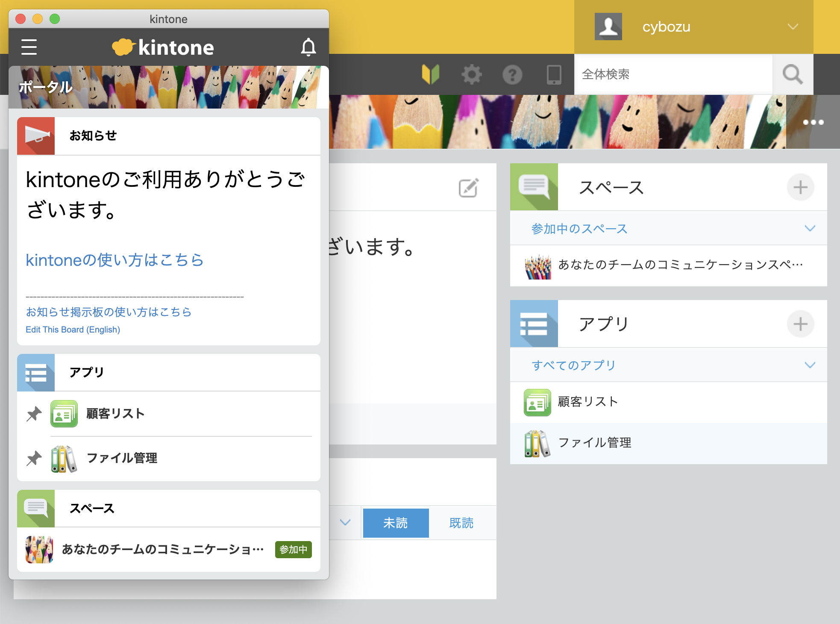Add a new app with plus button
This screenshot has height=624, width=840.
point(800,324)
